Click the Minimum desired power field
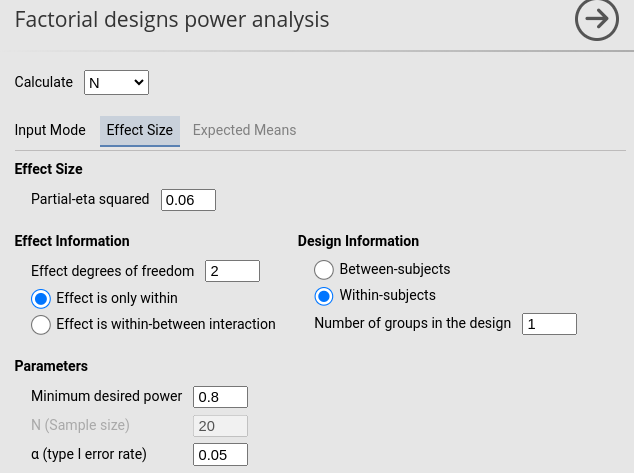This screenshot has width=634, height=473. coord(220,397)
